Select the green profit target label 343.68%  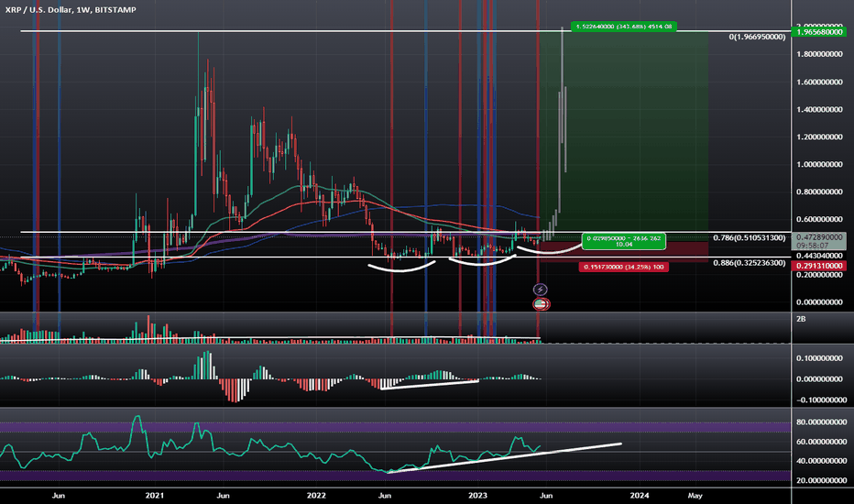click(x=623, y=27)
